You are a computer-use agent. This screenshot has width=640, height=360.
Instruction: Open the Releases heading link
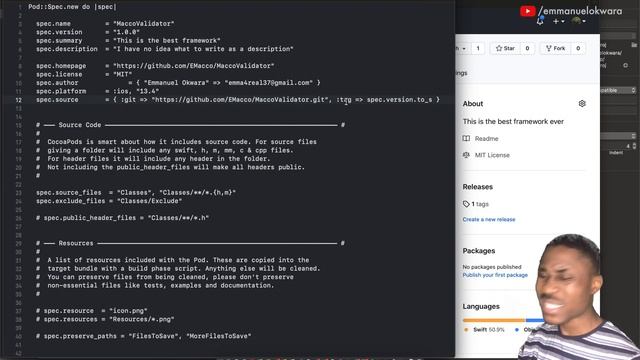478,187
